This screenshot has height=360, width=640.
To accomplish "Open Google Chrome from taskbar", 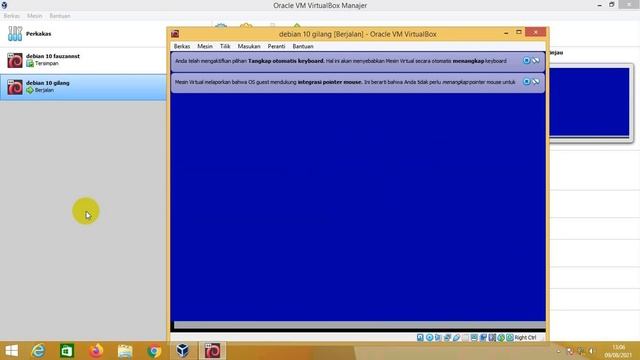I will (154, 351).
